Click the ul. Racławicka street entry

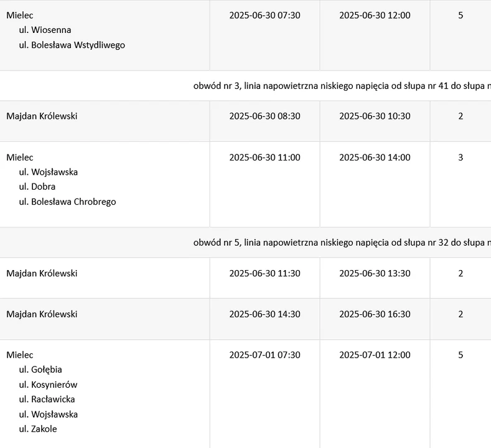47,399
